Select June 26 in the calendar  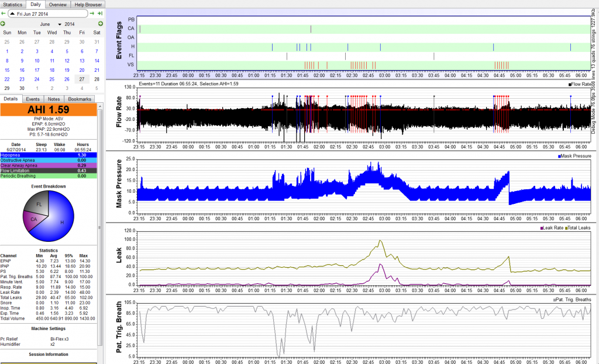tap(67, 79)
